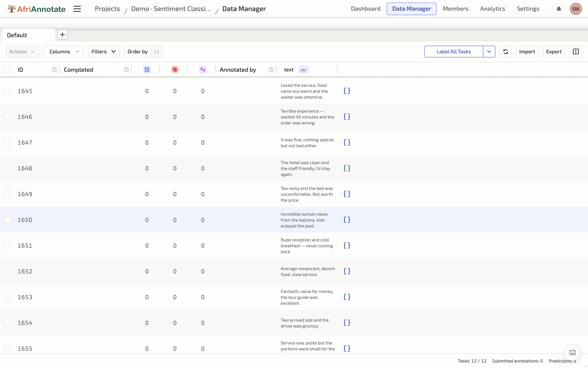Open the Dashboard tab
This screenshot has width=588, height=368.
pyautogui.click(x=366, y=9)
